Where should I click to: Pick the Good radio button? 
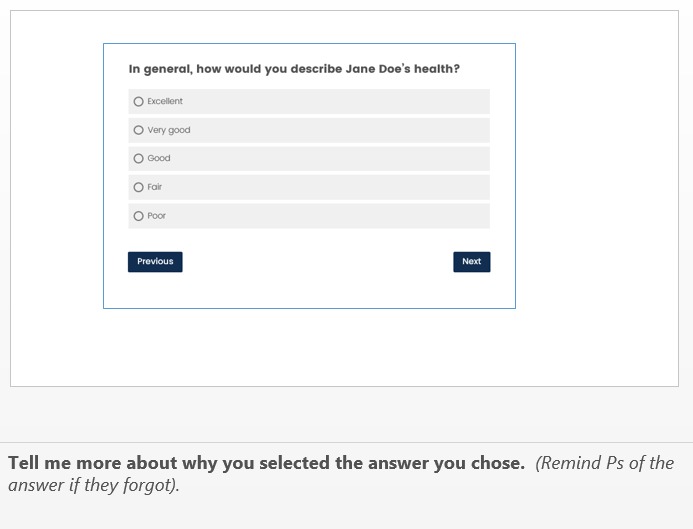(x=138, y=159)
